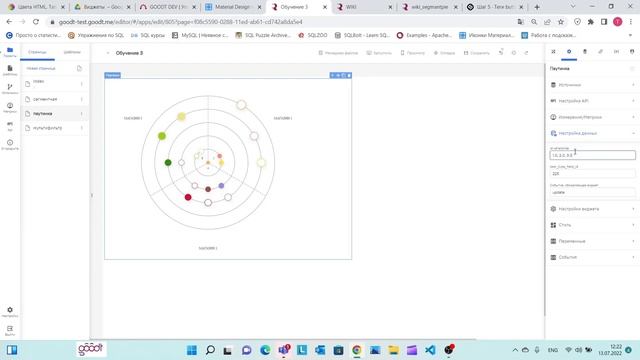Click the Отладка button in toolbar
The image size is (640, 360).
click(444, 53)
